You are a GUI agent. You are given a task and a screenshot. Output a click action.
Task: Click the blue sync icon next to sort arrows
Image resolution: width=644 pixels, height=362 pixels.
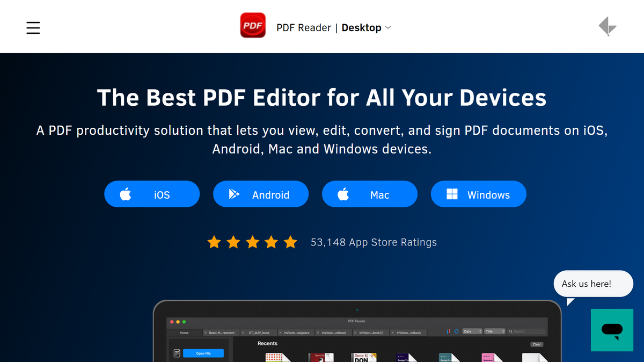tap(456, 330)
